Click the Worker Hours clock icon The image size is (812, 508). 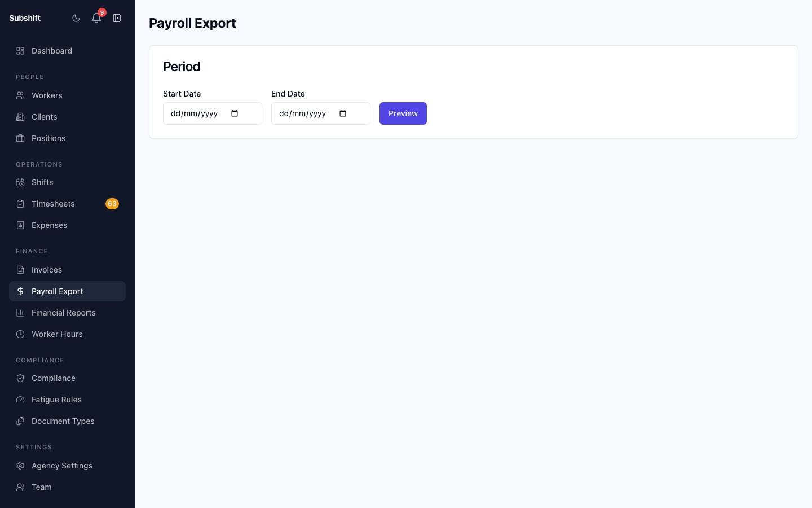click(20, 334)
